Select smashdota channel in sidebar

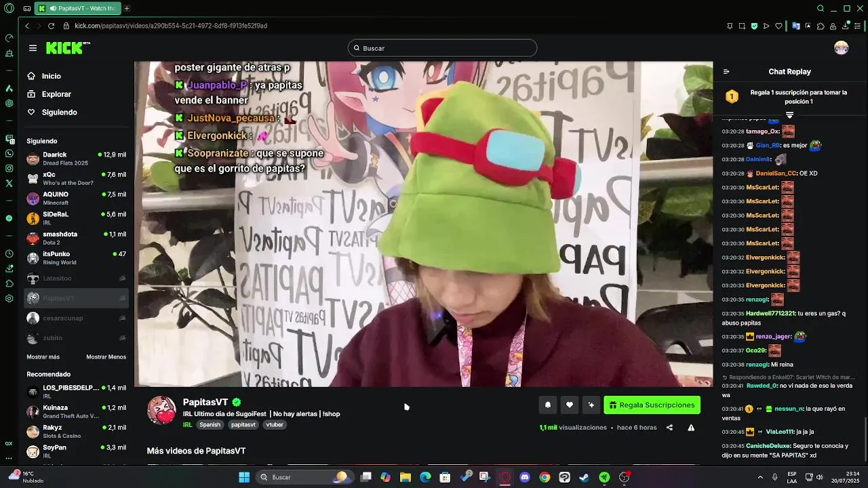(x=77, y=238)
